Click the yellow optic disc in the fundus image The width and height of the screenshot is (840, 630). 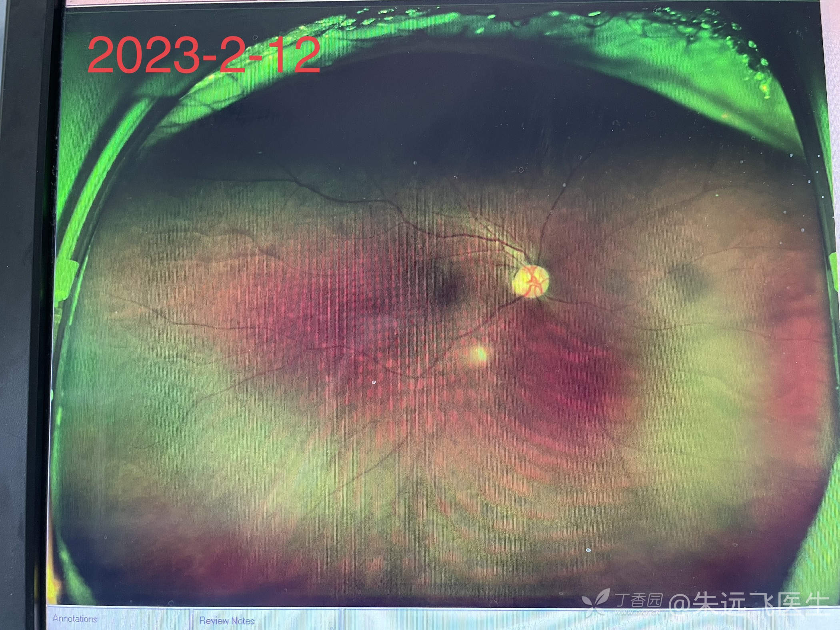(531, 282)
